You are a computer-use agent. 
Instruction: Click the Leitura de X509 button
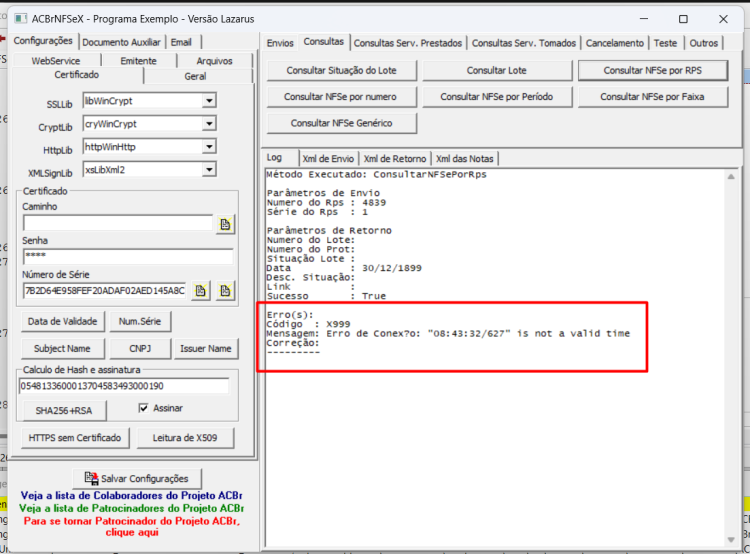185,438
